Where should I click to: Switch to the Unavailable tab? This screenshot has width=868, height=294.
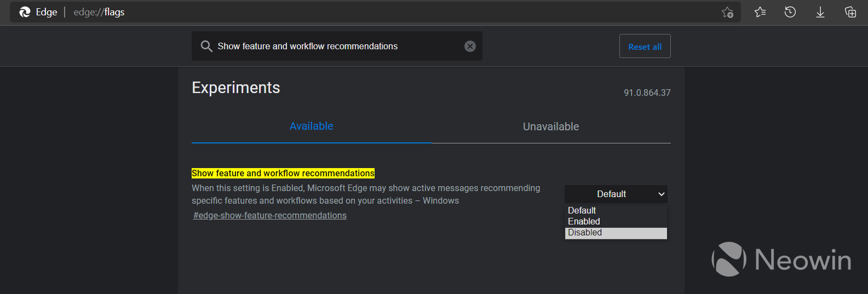click(x=551, y=126)
